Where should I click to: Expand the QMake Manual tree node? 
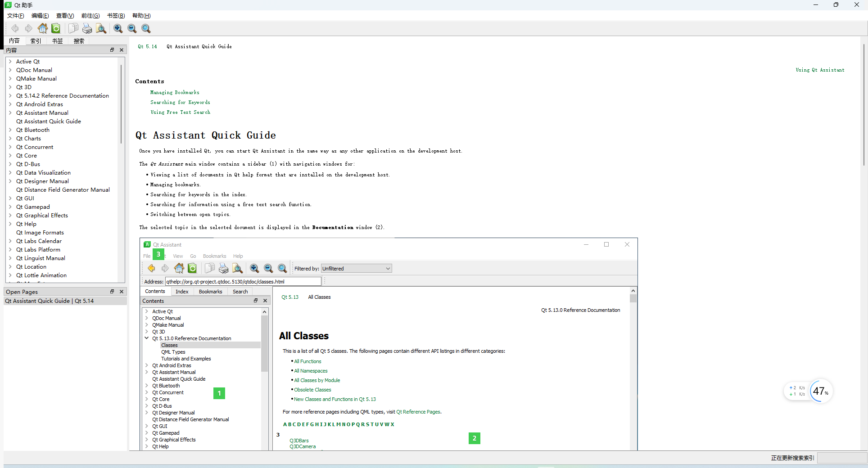pyautogui.click(x=10, y=79)
